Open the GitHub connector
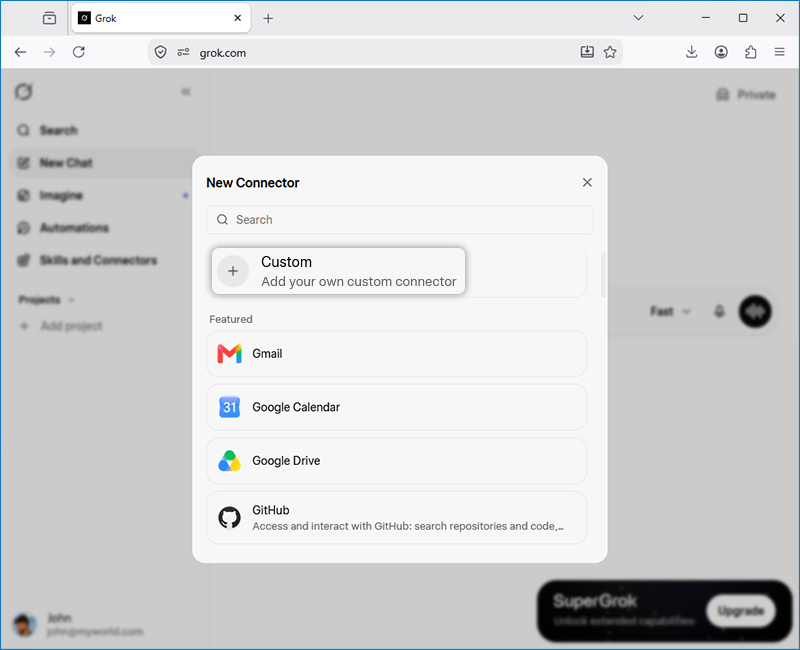 click(396, 517)
